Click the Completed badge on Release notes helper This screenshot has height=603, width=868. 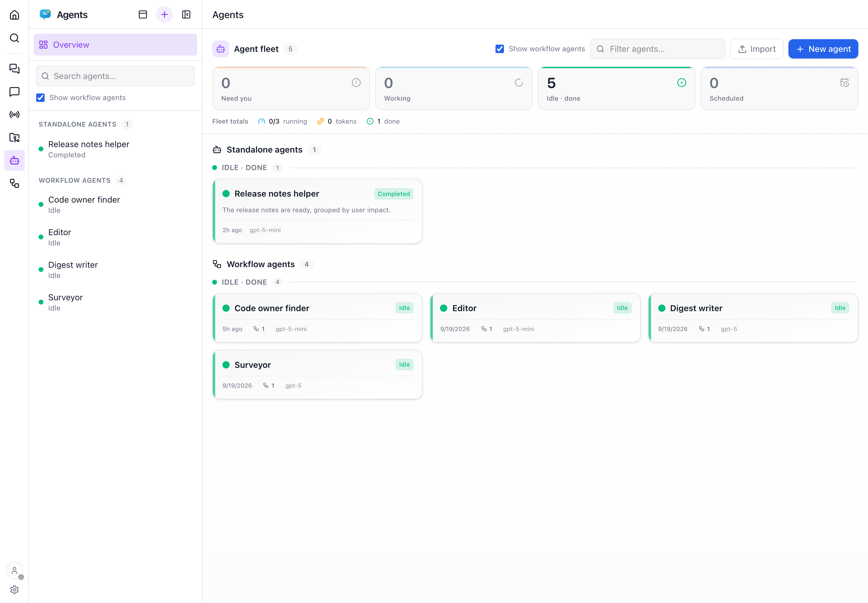point(394,194)
